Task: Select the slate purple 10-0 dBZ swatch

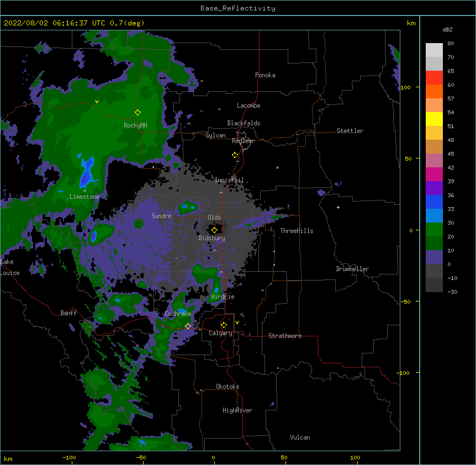Action: (434, 257)
